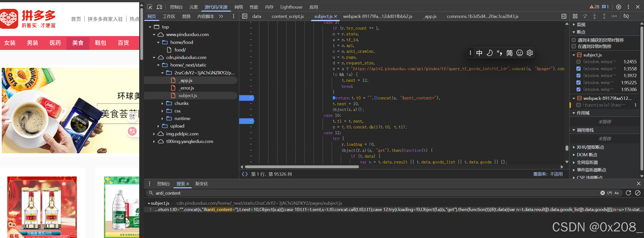The height and width of the screenshot is (238, 644).
Task: Enable pause on uncaught exceptions
Action: (574, 40)
